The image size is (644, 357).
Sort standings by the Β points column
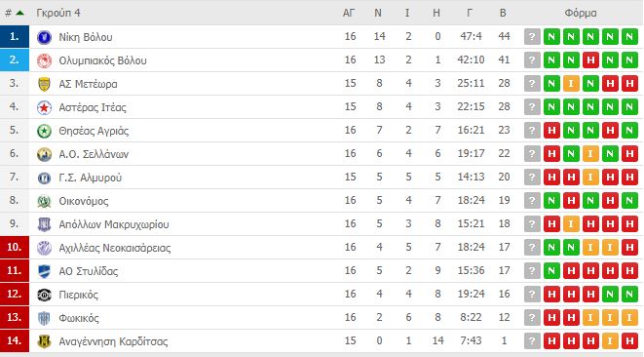pyautogui.click(x=503, y=13)
